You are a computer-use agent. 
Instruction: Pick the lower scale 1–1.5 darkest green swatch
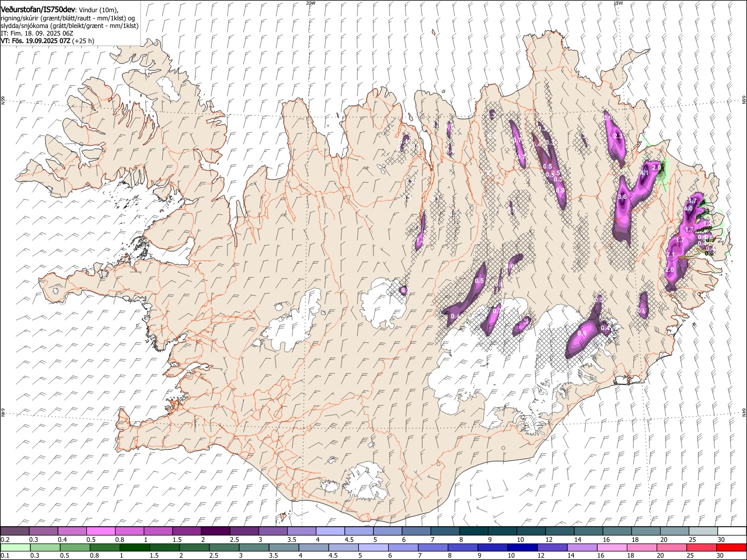coord(134,548)
